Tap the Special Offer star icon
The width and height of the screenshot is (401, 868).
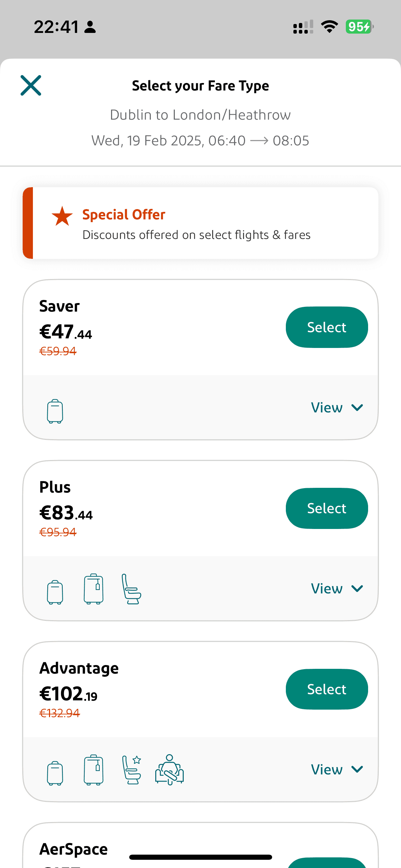[62, 216]
